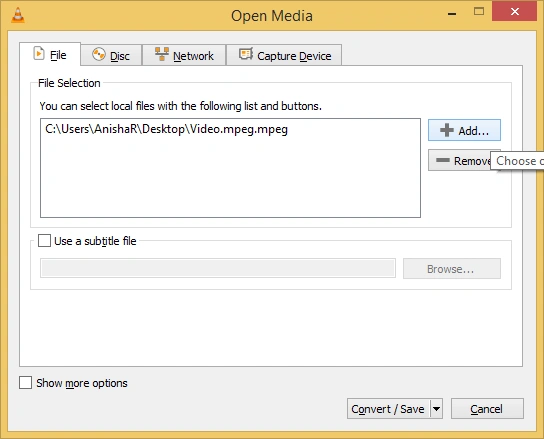Switch to the Disc tab

point(111,55)
